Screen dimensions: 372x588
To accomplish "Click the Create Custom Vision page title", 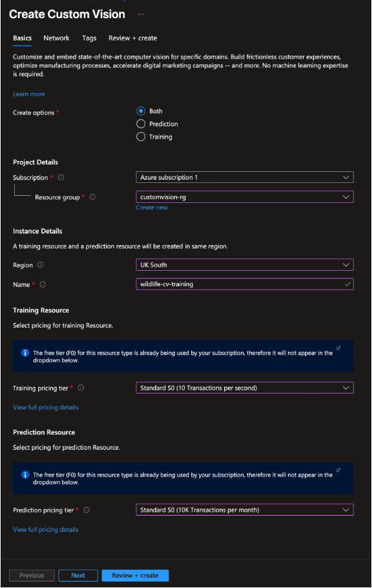I will (67, 14).
